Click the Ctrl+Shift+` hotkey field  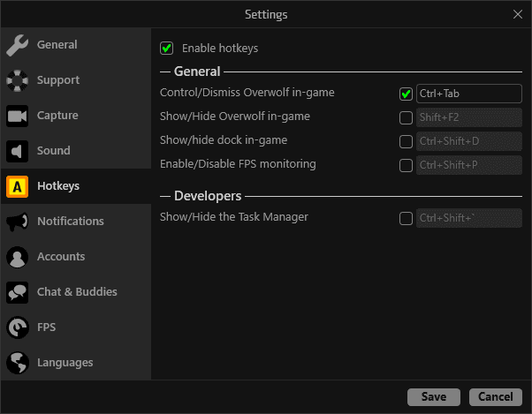469,218
